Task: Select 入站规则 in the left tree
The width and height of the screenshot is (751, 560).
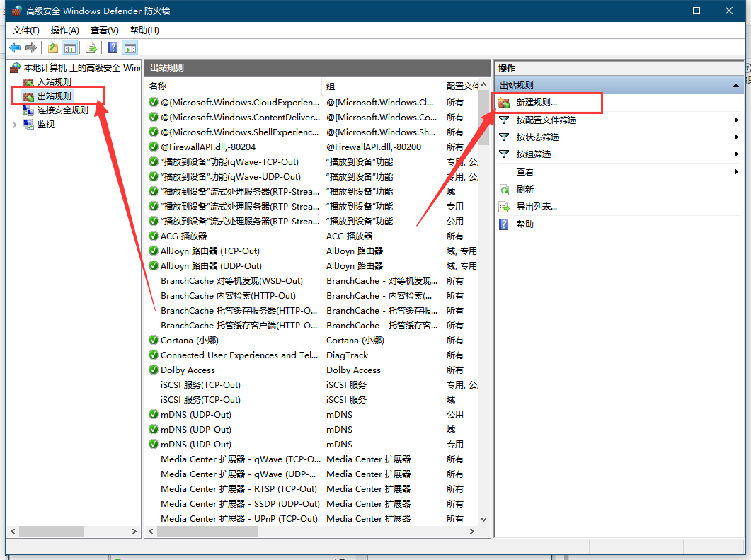Action: click(54, 82)
